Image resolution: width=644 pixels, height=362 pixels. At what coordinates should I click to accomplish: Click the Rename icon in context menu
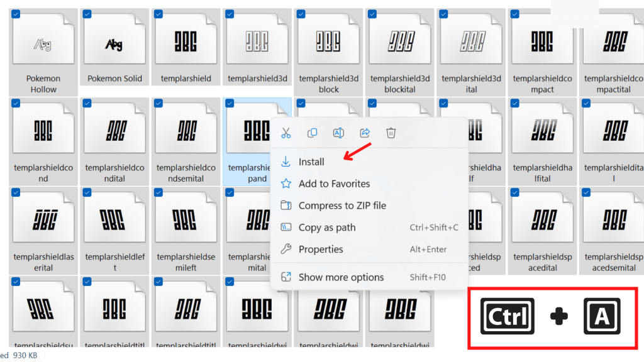pos(338,133)
